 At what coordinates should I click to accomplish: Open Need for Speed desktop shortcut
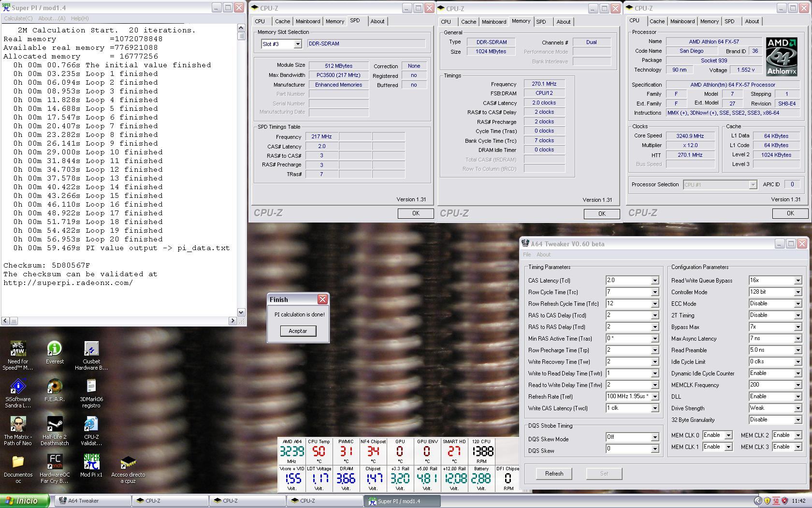tap(18, 349)
